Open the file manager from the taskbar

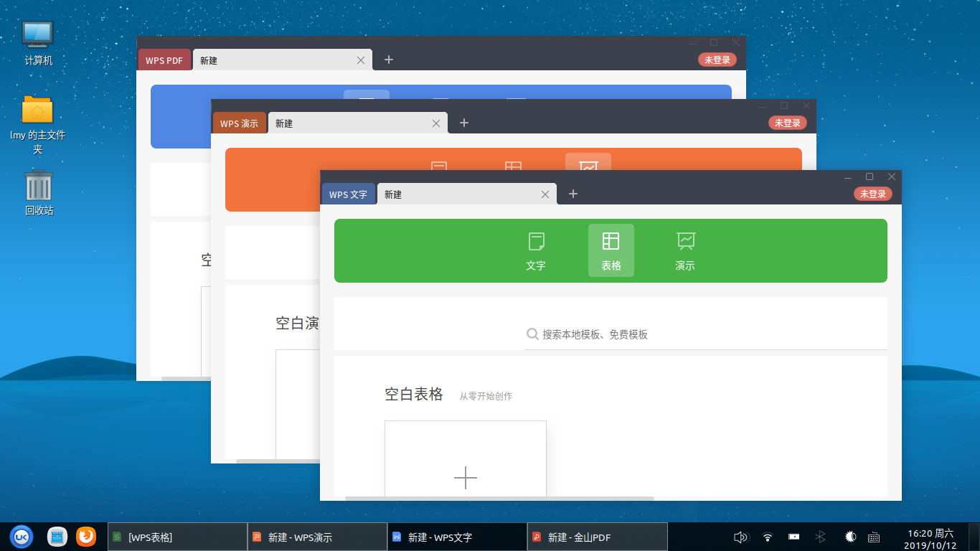click(x=57, y=536)
